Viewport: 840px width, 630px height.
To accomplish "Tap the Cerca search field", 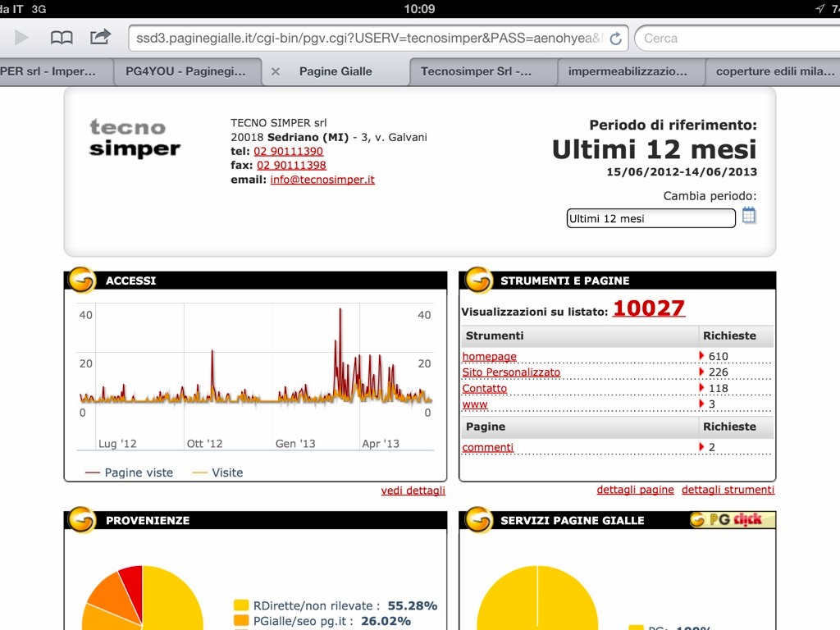I will [x=734, y=38].
